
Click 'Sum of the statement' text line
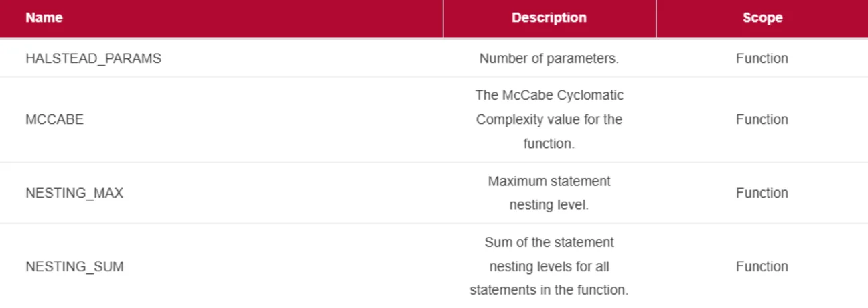[549, 242]
